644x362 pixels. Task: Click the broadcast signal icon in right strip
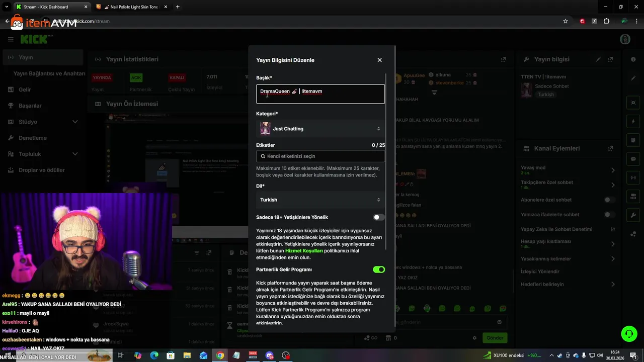point(633,177)
